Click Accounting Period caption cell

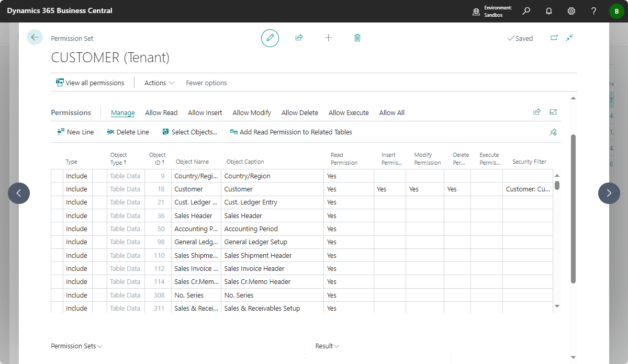(x=272, y=229)
